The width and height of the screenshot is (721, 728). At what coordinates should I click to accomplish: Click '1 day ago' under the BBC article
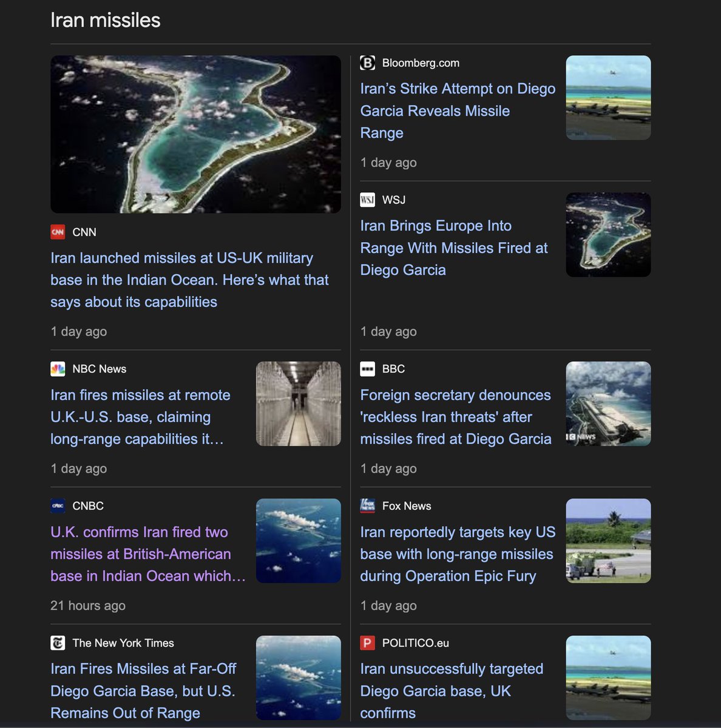388,469
